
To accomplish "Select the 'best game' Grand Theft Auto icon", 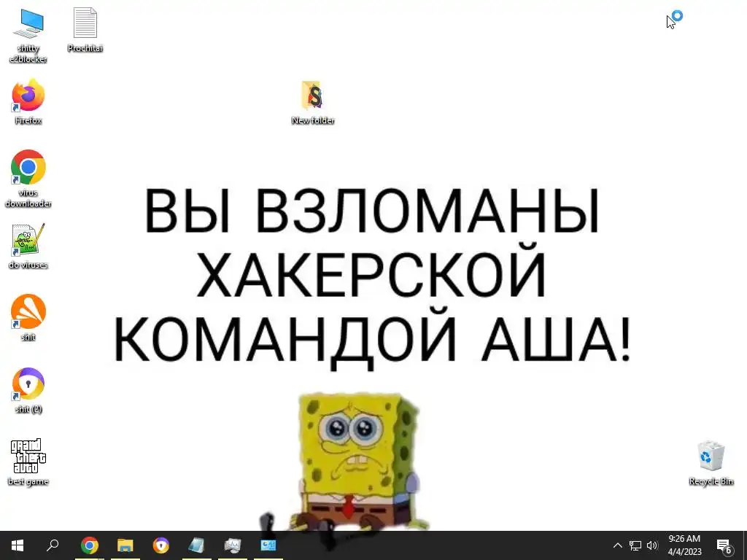I will (x=28, y=462).
